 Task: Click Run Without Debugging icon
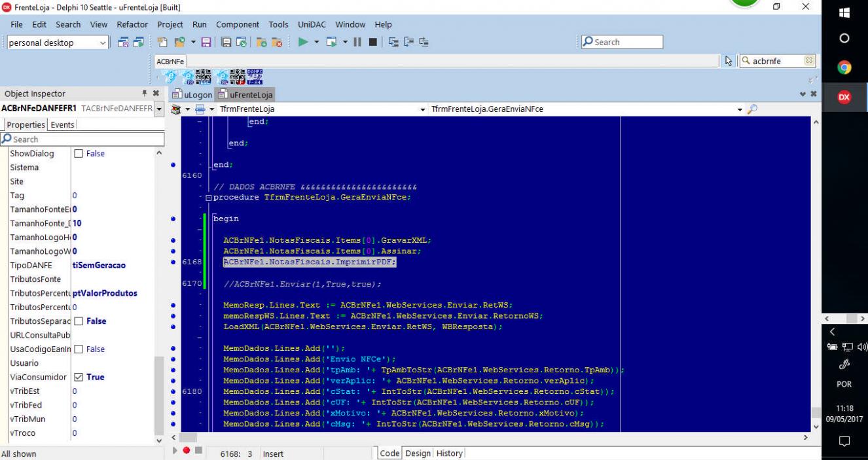pos(332,43)
